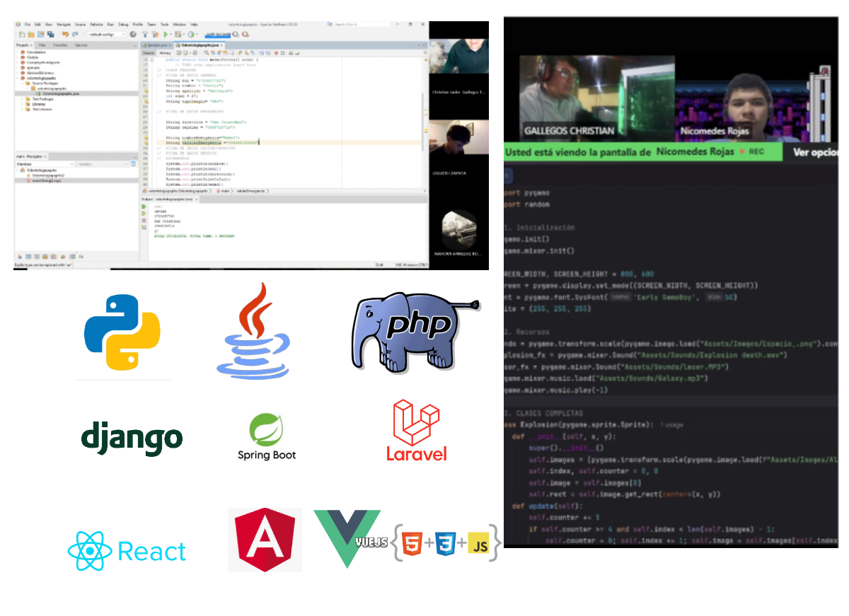This screenshot has width=849, height=616.
Task: Click the Python logo
Action: 122,332
